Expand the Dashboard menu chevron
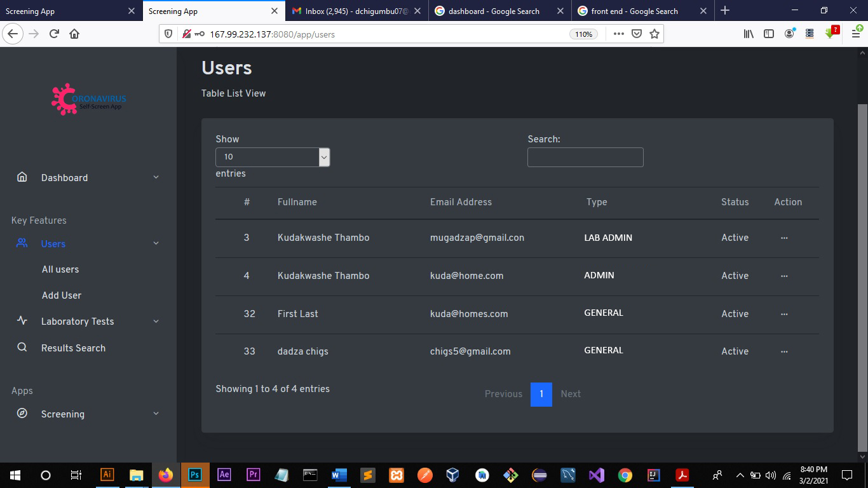This screenshot has height=488, width=868. coord(156,177)
